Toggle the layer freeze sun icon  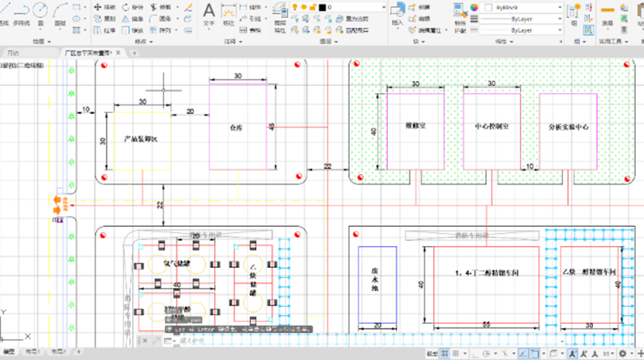pos(304,6)
